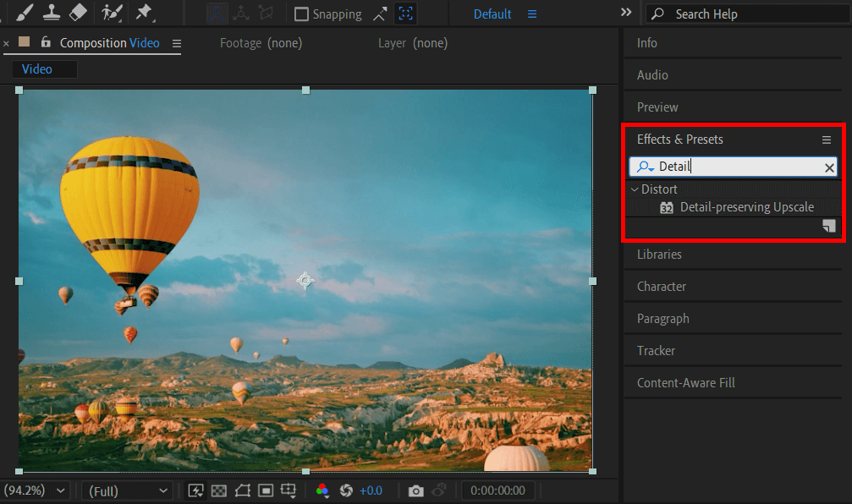Toggle Region of Interest

click(x=266, y=491)
